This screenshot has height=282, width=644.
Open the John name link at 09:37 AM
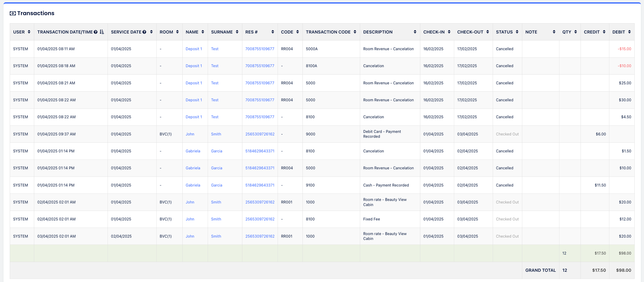[190, 134]
